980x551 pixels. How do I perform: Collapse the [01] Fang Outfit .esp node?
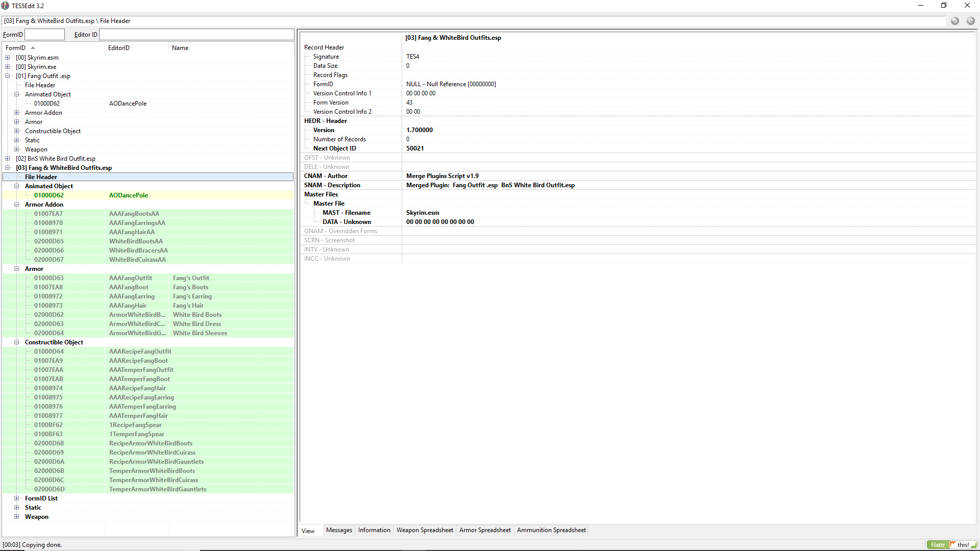tap(8, 76)
